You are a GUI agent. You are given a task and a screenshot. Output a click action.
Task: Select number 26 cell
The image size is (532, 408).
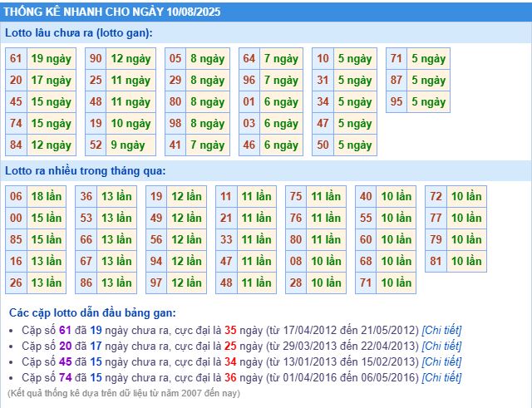(16, 283)
